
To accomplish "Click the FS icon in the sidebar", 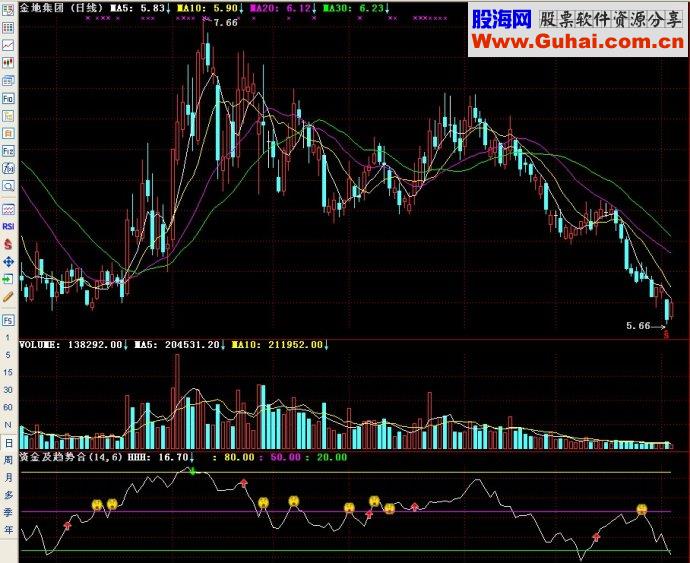I will tap(8, 320).
